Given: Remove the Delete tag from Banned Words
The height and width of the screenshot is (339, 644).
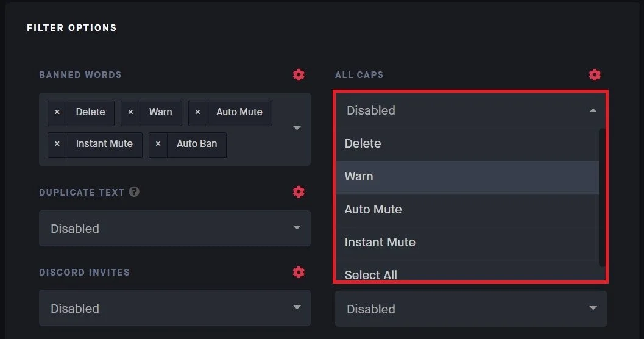Looking at the screenshot, I should 57,112.
